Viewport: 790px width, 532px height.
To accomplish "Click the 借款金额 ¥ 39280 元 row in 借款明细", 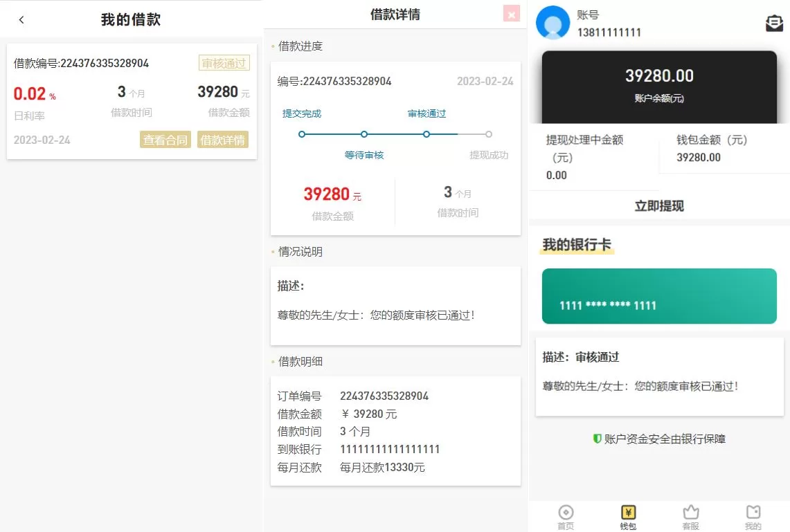I will [x=337, y=414].
